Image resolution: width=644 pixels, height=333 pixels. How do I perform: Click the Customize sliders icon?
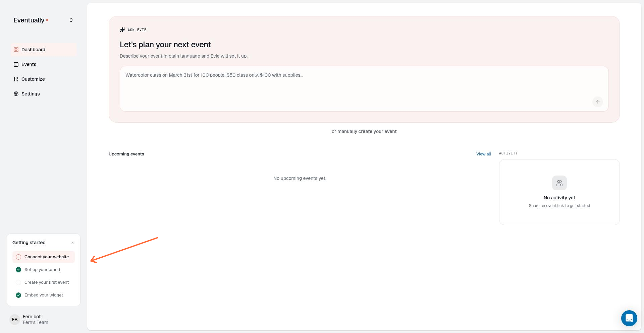pyautogui.click(x=16, y=79)
